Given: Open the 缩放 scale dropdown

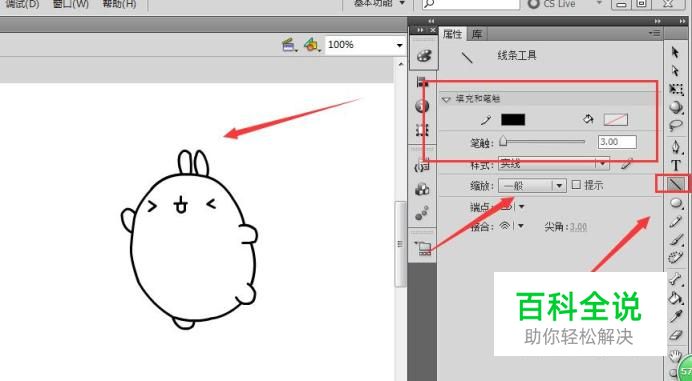Looking at the screenshot, I should (532, 185).
